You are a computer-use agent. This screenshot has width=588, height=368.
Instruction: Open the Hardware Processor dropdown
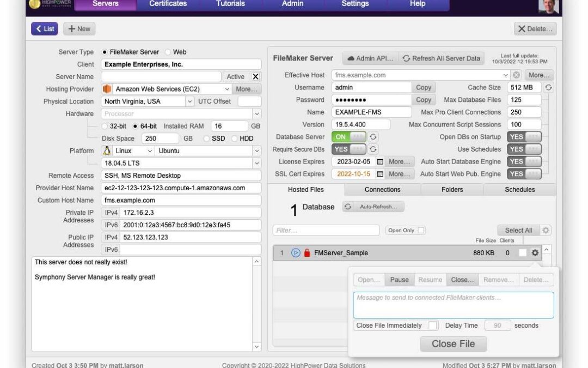pos(257,114)
